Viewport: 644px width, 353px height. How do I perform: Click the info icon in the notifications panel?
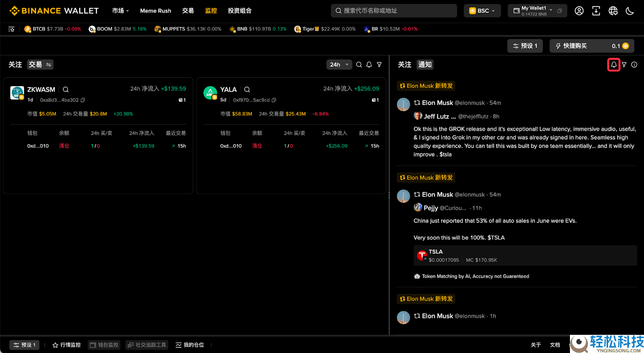coord(634,64)
